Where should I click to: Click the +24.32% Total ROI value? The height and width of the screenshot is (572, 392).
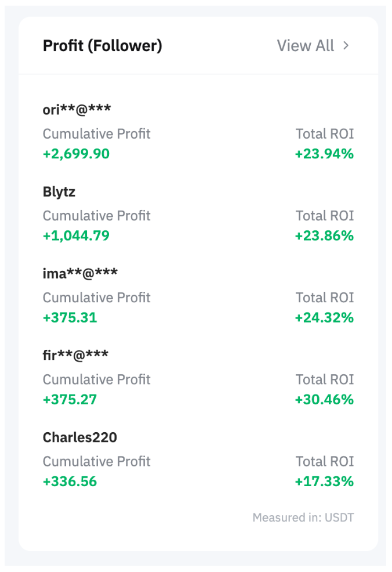(x=324, y=317)
